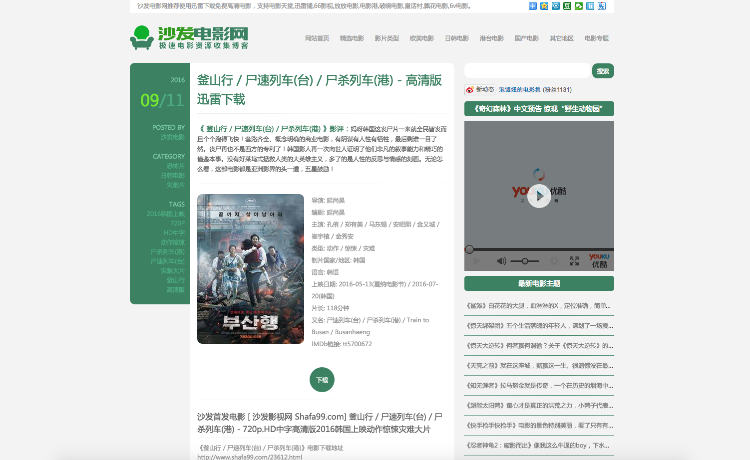750x460 pixels.
Task: Click the first blue share icon in top bar
Action: (532, 6)
